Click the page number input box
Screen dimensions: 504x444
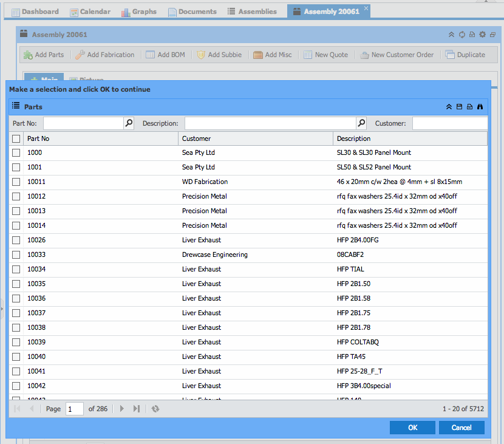coord(75,409)
